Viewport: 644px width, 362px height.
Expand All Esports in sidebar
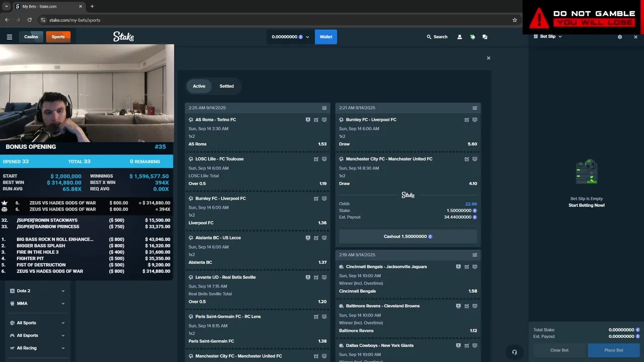point(38,335)
